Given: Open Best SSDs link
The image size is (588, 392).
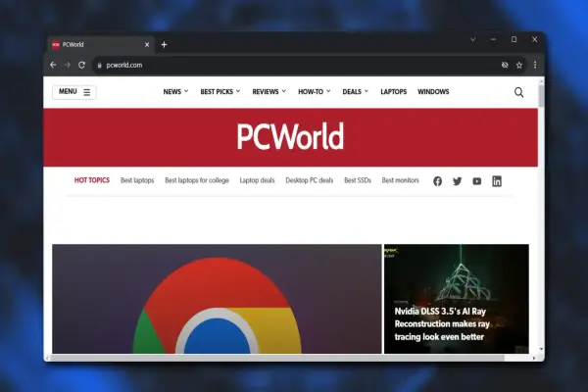Looking at the screenshot, I should 358,180.
